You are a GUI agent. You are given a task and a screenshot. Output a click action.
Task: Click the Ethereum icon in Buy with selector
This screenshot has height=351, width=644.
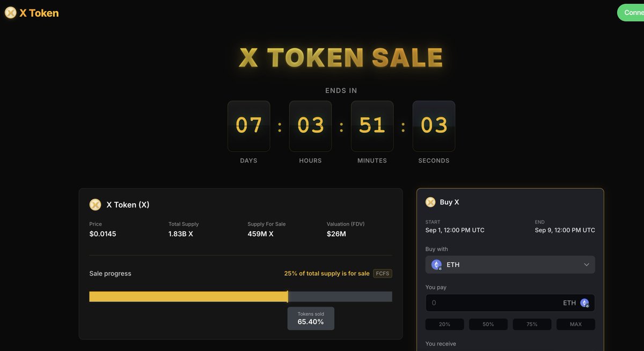click(437, 265)
